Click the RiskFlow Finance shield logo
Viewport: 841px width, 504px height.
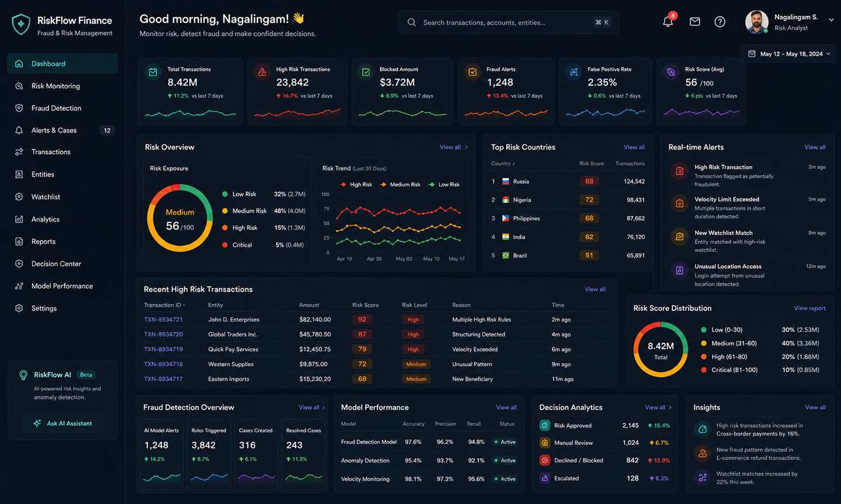(21, 25)
